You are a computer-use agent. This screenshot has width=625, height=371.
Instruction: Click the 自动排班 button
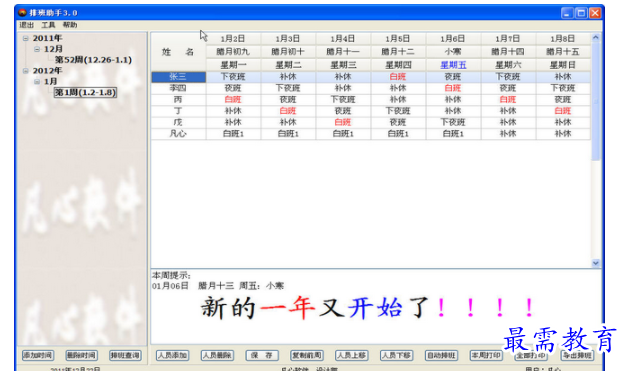click(x=441, y=355)
